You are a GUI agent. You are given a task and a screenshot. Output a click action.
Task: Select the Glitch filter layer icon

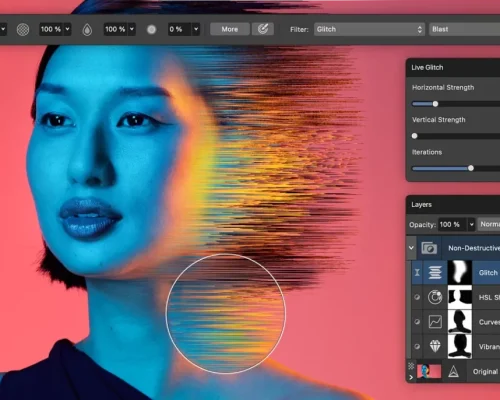pyautogui.click(x=435, y=273)
